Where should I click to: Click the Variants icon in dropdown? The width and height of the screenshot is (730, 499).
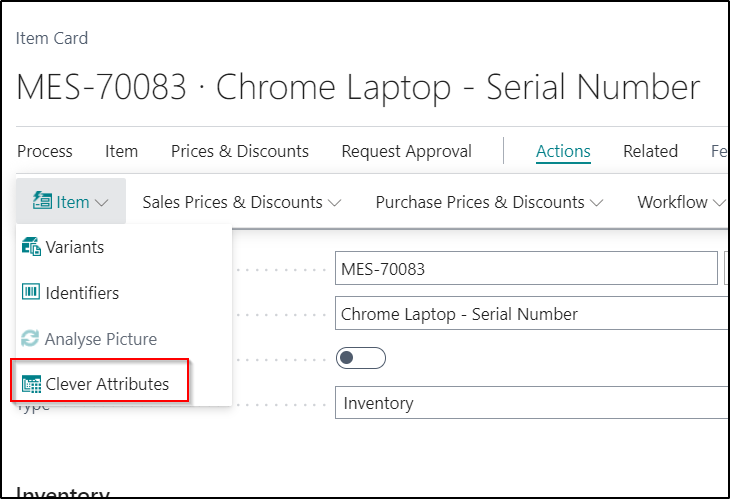pos(31,246)
